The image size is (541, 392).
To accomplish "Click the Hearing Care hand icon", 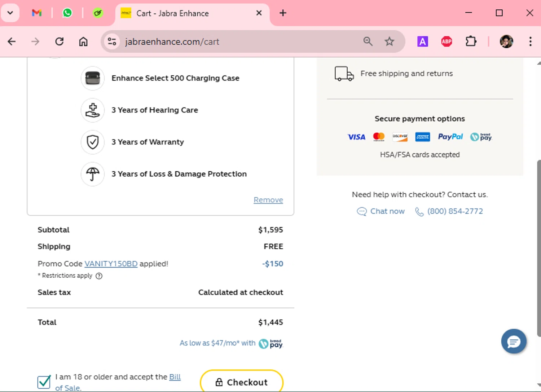I will 93,110.
